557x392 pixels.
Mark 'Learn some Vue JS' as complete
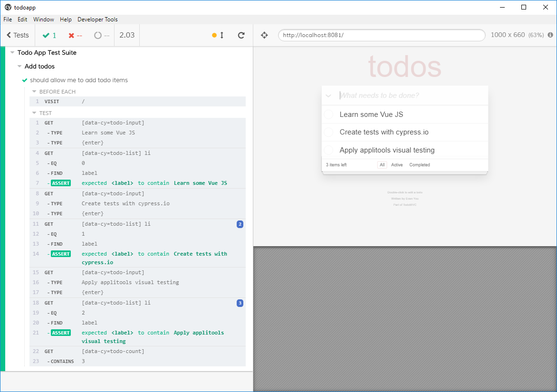[328, 115]
